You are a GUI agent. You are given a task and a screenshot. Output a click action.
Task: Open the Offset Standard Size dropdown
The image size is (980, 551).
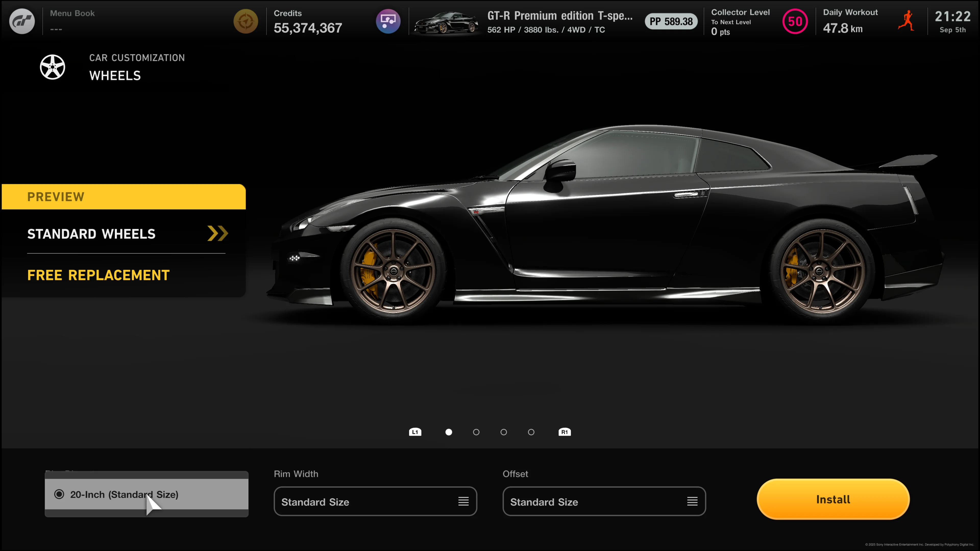tap(604, 502)
